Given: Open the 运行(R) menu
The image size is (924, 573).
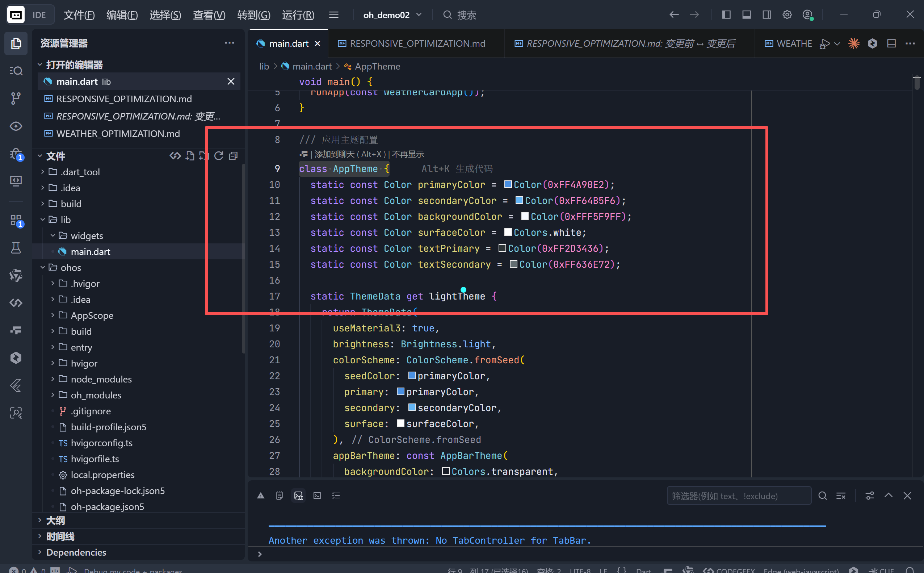Looking at the screenshot, I should 298,15.
